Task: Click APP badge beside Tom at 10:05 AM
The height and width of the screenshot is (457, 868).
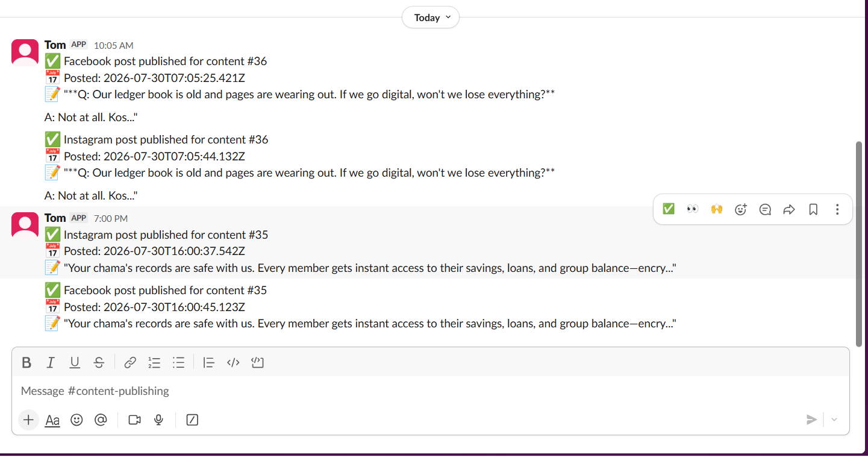Action: [79, 45]
